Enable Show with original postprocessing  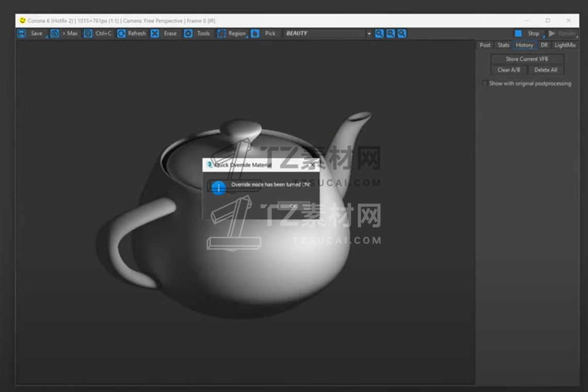tap(484, 83)
